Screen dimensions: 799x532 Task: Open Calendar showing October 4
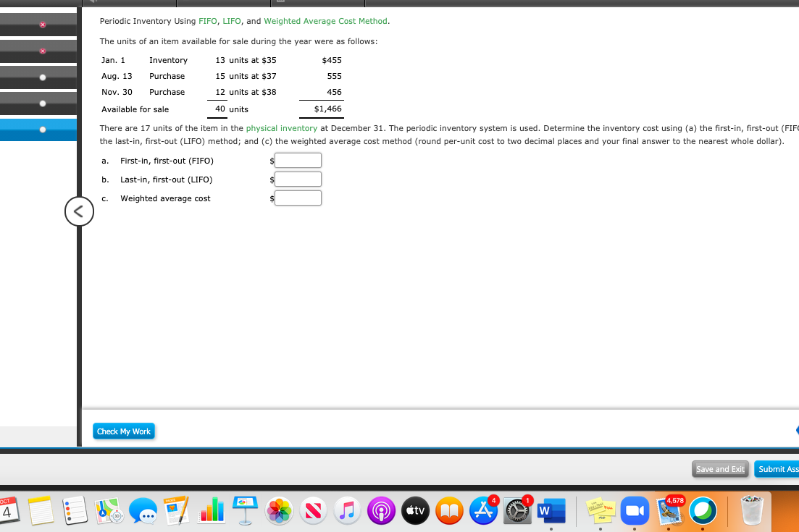point(10,511)
